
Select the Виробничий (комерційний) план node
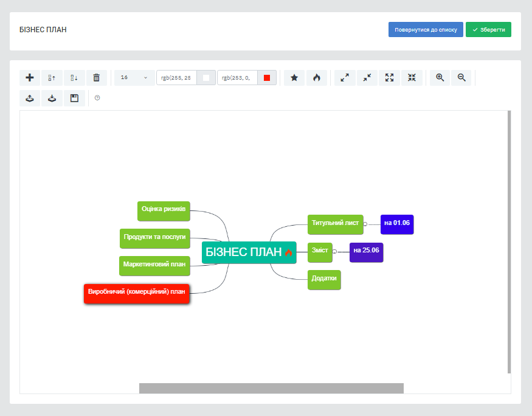coord(137,293)
